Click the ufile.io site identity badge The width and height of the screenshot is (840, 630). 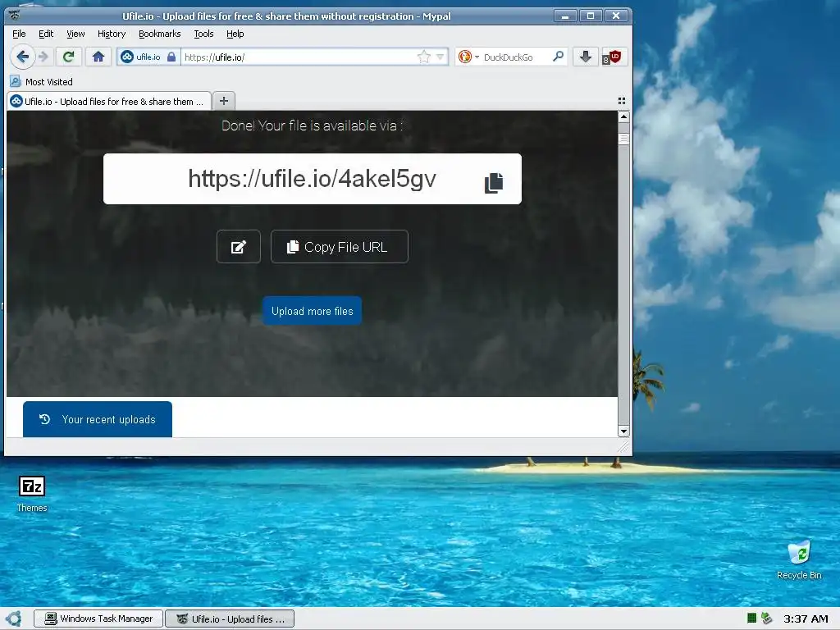(x=141, y=57)
